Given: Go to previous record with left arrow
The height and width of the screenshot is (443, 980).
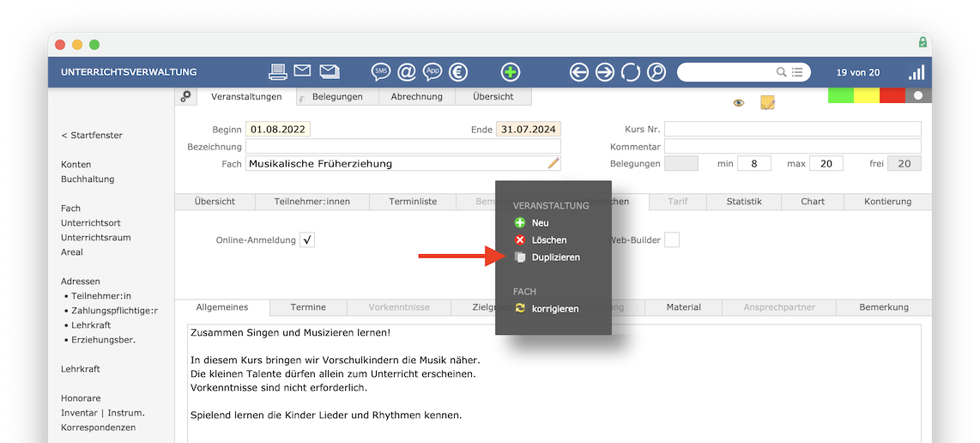Looking at the screenshot, I should coord(579,72).
